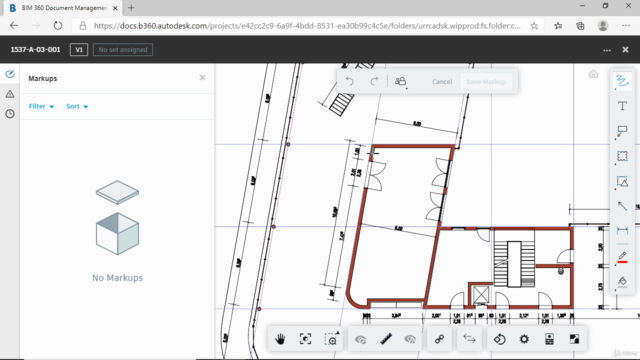Reload the page
The height and width of the screenshot is (360, 640).
pos(58,25)
